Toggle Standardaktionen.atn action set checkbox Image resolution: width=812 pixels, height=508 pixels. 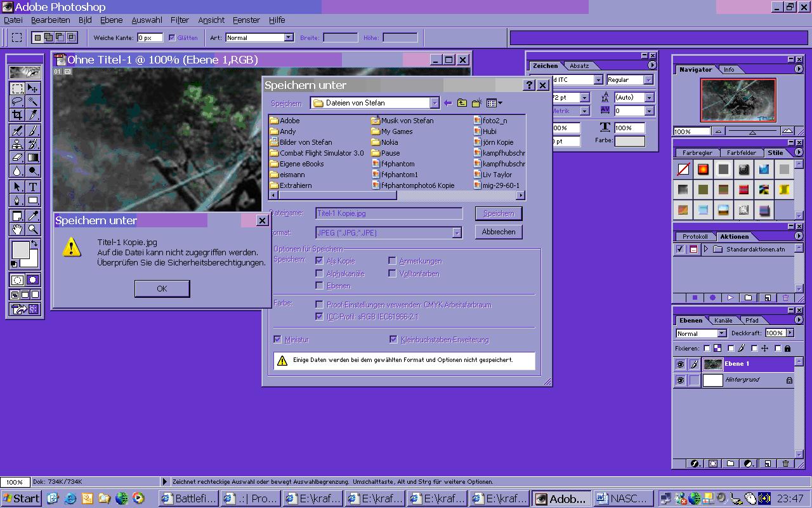pyautogui.click(x=680, y=249)
